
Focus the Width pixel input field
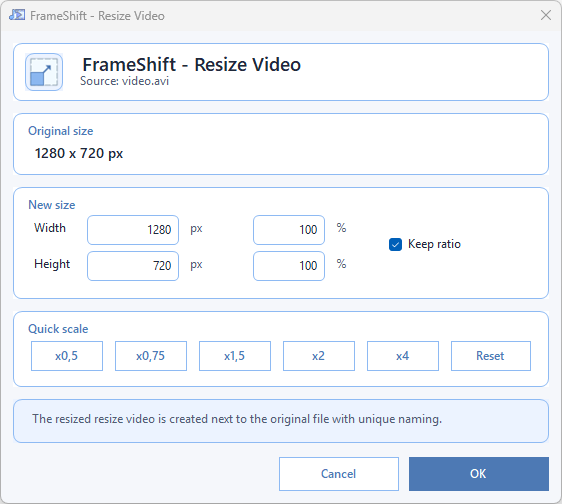click(x=133, y=230)
